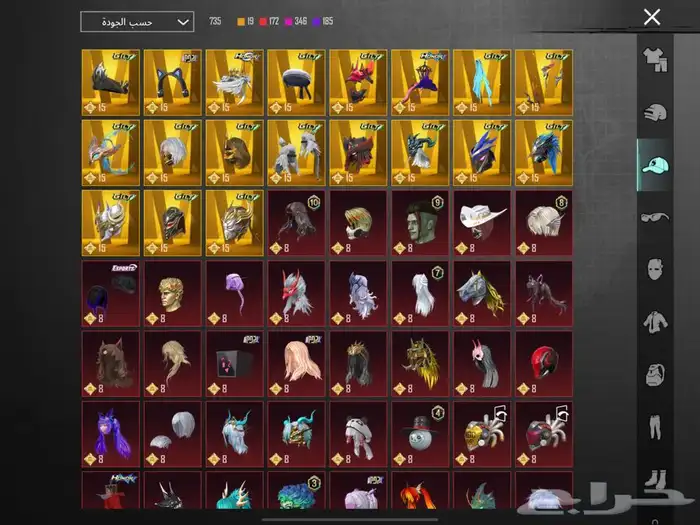Select the red motorcycle helmet item
The image size is (700, 525).
coord(544,364)
